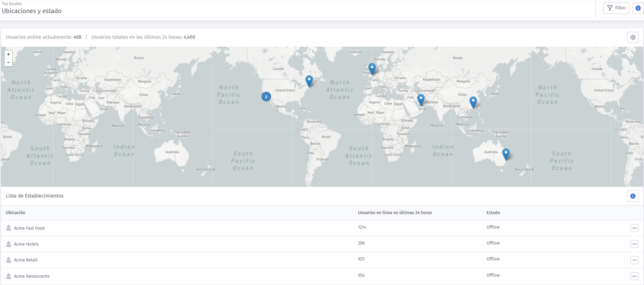This screenshot has width=644, height=285.
Task: Open the cluster marker labeled 2
Action: point(266,97)
